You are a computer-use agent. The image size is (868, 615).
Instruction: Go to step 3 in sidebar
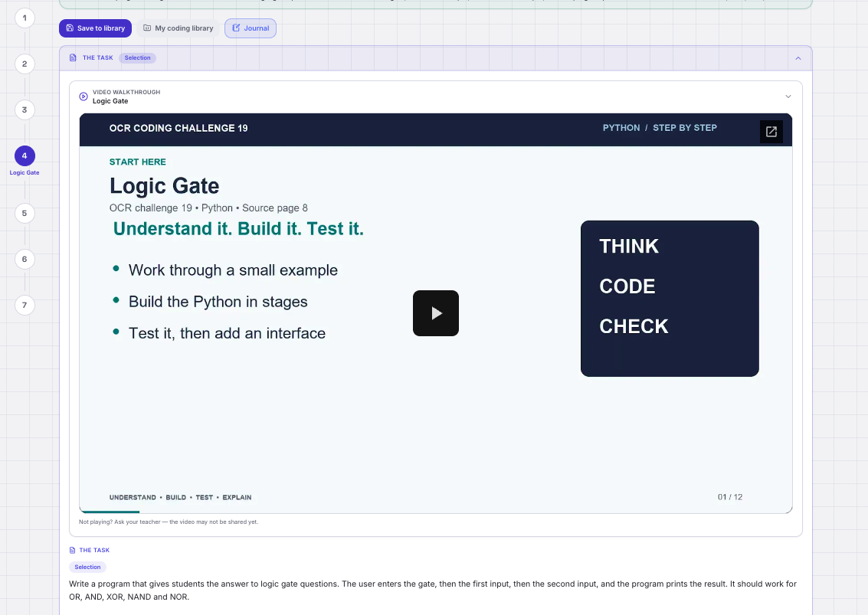(25, 110)
